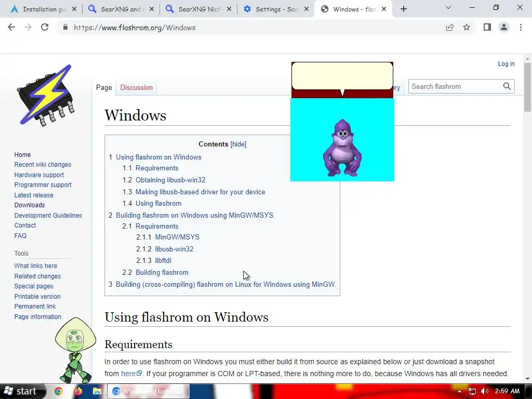Reload the flashrom Windows page
532x399 pixels.
45,28
